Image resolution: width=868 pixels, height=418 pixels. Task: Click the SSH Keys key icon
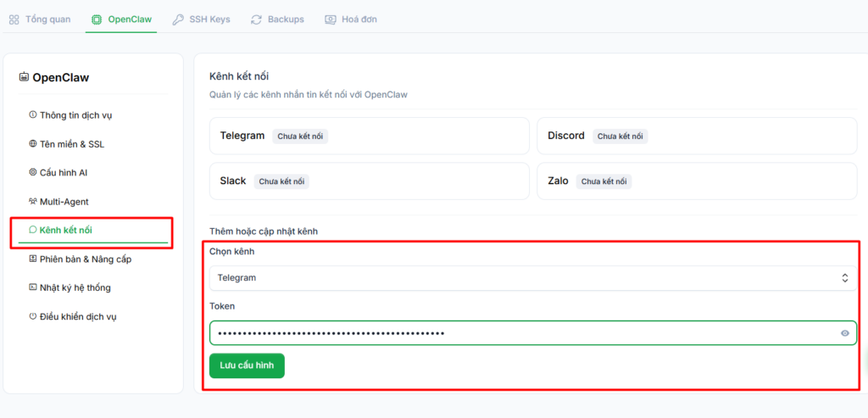178,20
